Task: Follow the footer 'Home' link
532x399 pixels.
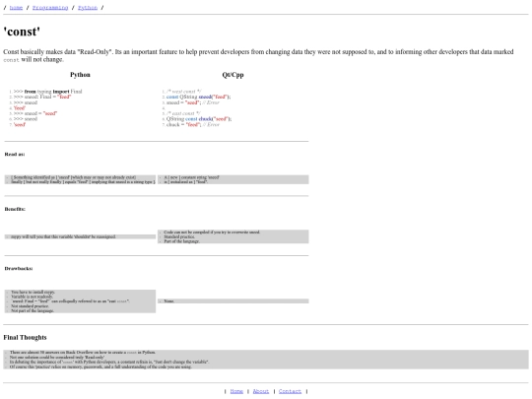Action: point(236,391)
